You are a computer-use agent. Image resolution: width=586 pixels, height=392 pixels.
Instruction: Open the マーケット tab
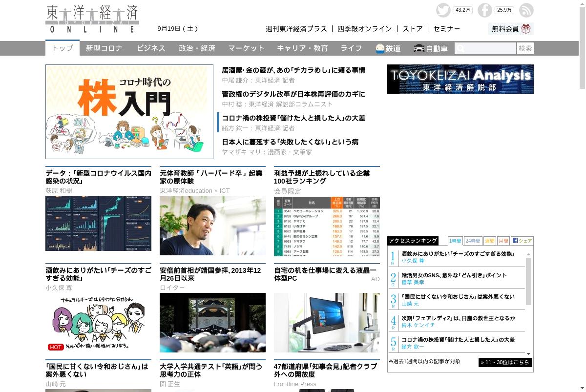tap(246, 48)
